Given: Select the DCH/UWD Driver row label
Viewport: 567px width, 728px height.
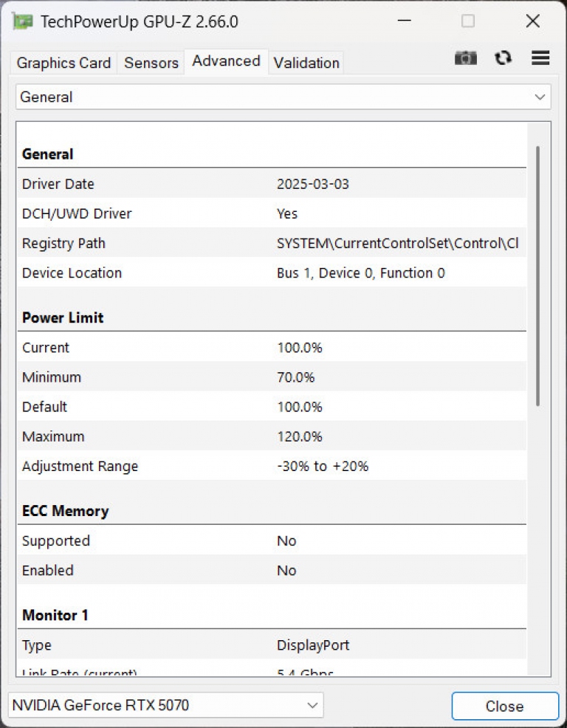Looking at the screenshot, I should coord(77,214).
